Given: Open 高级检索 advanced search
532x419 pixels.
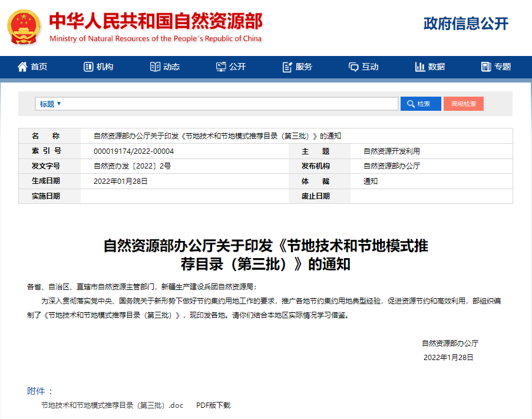Looking at the screenshot, I should point(463,104).
